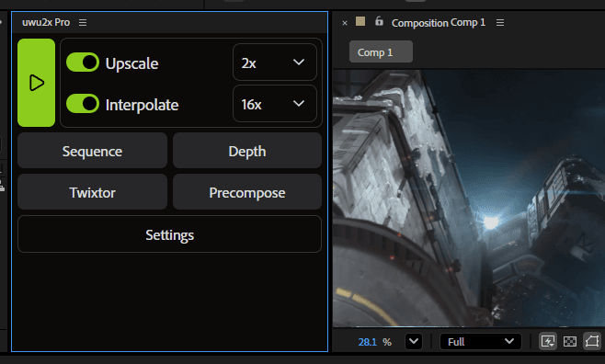Open the uwu2x Settings button
605x364 pixels.
point(170,234)
